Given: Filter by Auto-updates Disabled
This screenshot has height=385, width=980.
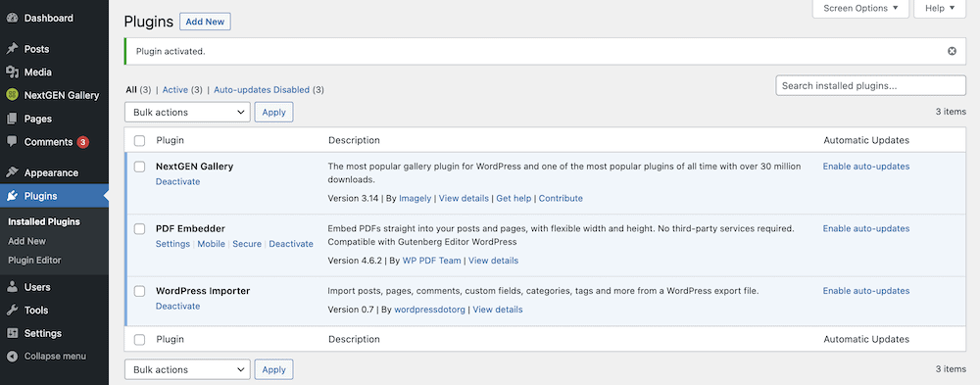Looking at the screenshot, I should 262,89.
